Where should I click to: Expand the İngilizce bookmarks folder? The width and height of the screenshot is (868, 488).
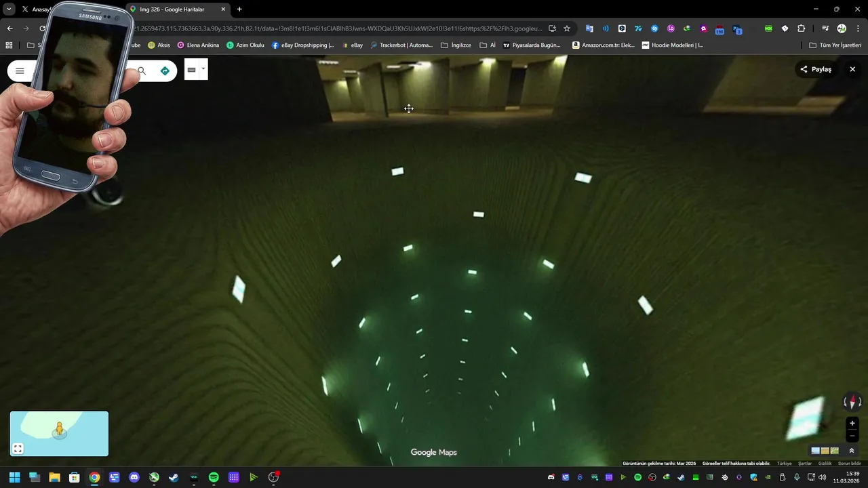[x=456, y=45]
